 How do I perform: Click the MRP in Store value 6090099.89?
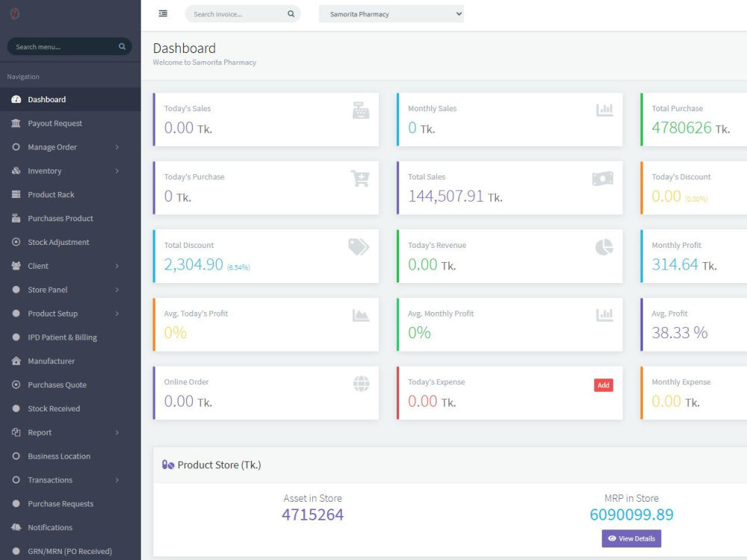click(x=631, y=514)
